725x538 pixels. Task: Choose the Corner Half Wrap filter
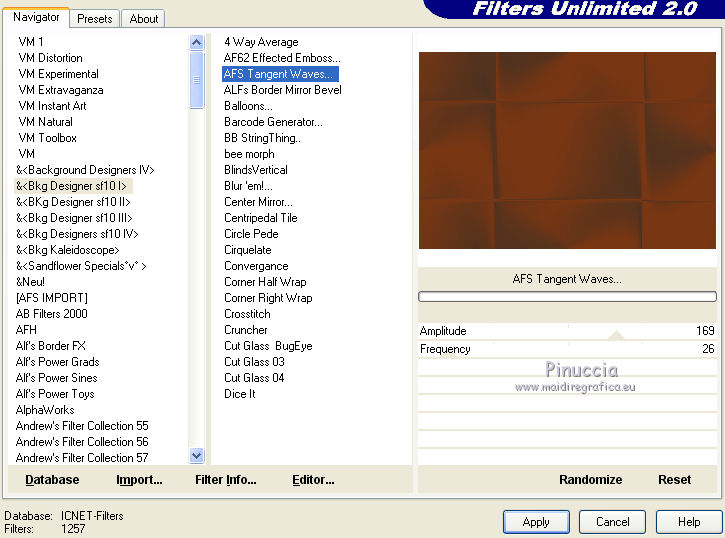point(265,282)
